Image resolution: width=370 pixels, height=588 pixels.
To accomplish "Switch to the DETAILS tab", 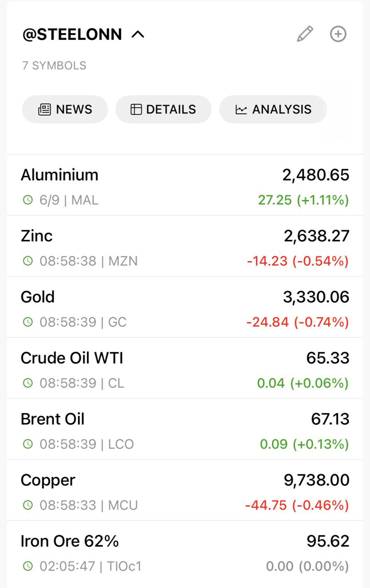I will coord(163,109).
